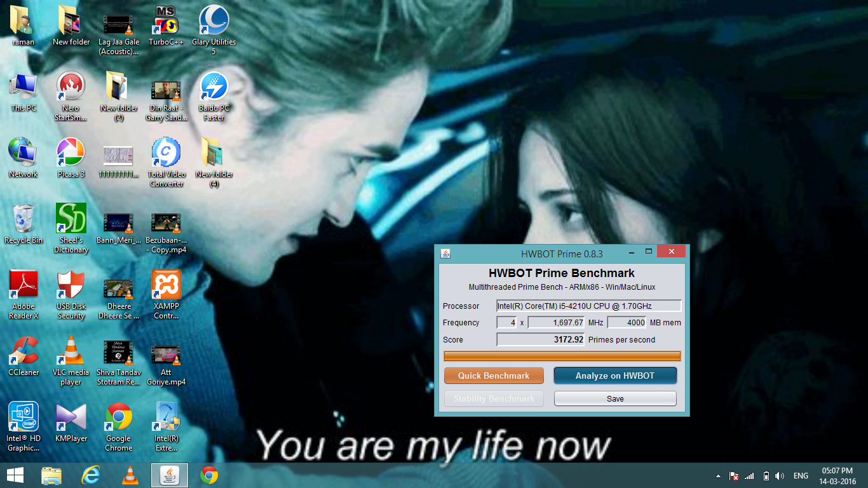This screenshot has height=488, width=868.
Task: Open the Network desktop icon
Action: [x=24, y=152]
